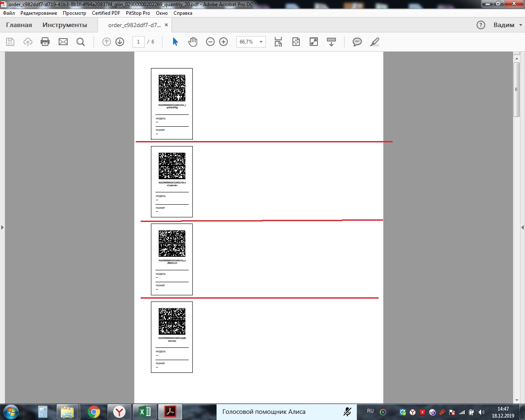
Task: Click the vertical scrollbar up arrow
Action: [x=517, y=59]
